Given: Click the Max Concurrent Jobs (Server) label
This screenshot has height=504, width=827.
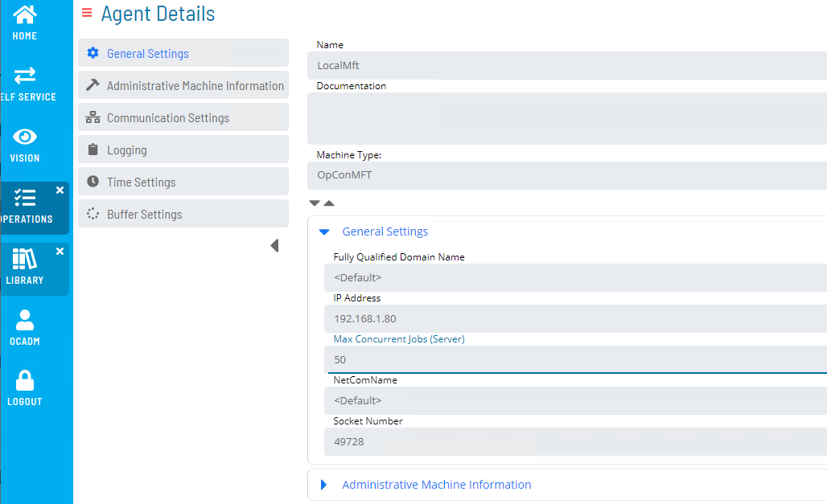Looking at the screenshot, I should [x=399, y=339].
